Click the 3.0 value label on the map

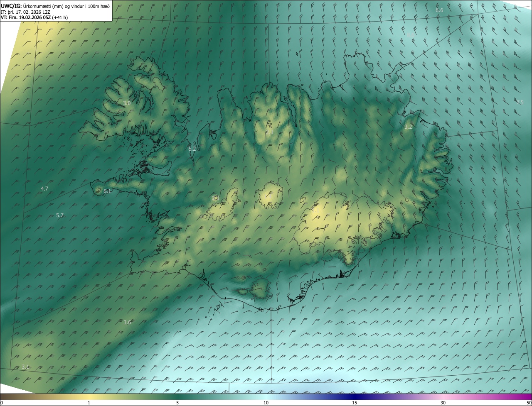(127, 103)
